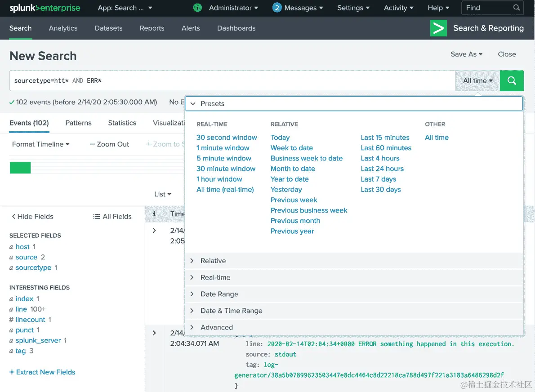
Task: Choose the 30 second window preset
Action: pos(227,138)
